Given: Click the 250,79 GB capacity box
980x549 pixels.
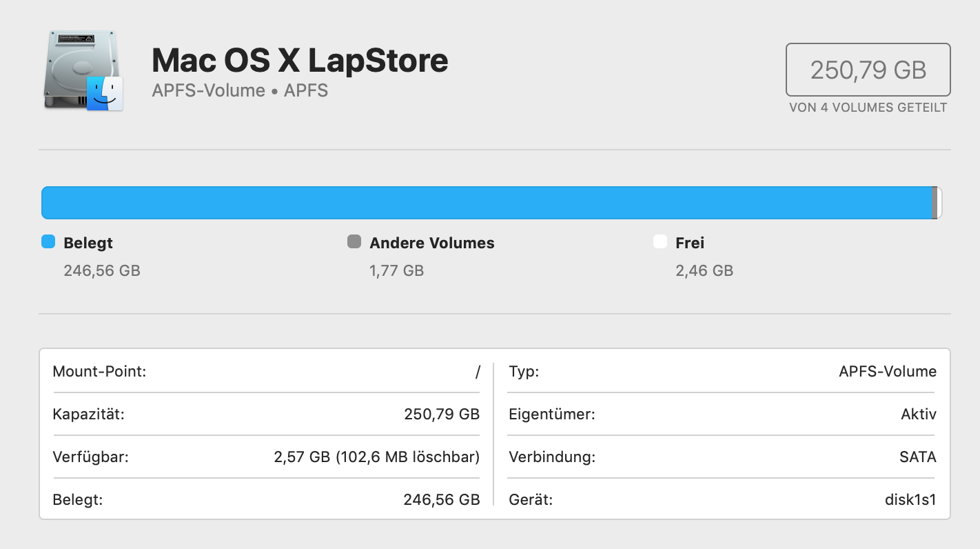Looking at the screenshot, I should (868, 70).
